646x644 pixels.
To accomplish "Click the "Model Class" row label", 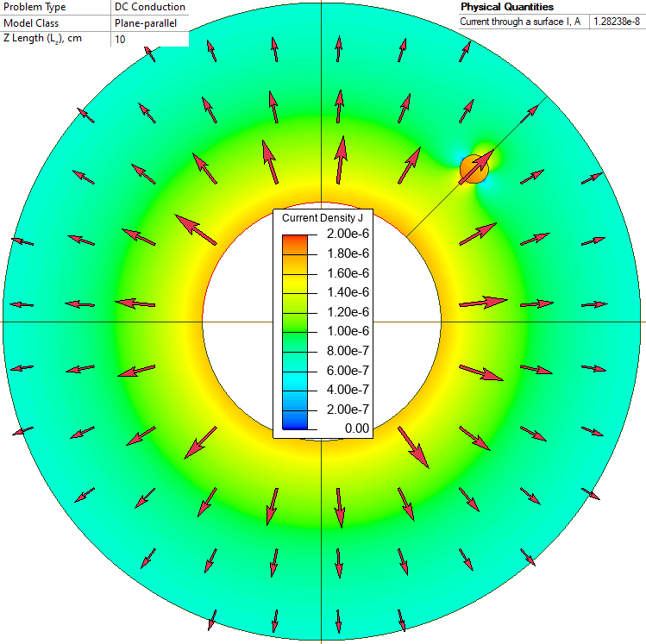I will pyautogui.click(x=31, y=23).
